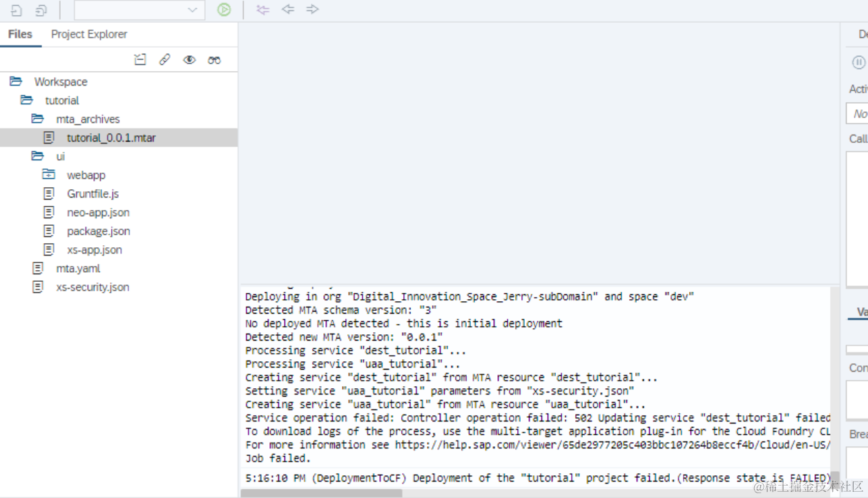868x498 pixels.
Task: Open package.json file
Action: [99, 231]
